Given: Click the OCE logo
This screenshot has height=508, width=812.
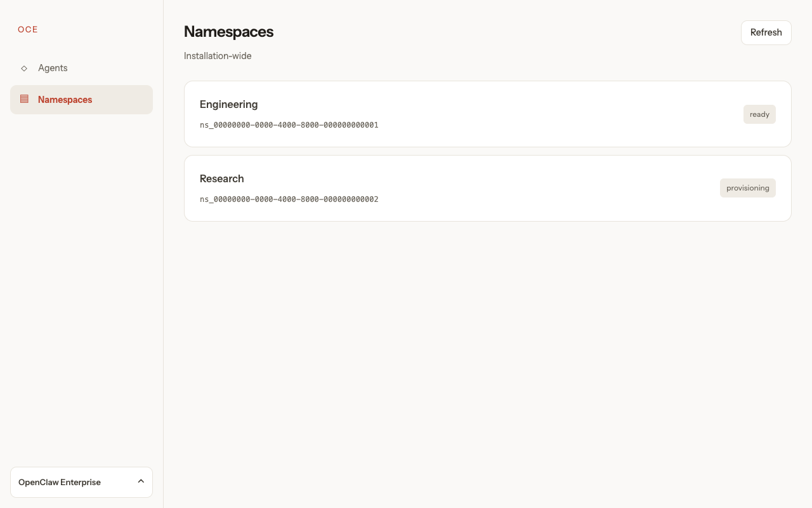Looking at the screenshot, I should [x=28, y=29].
